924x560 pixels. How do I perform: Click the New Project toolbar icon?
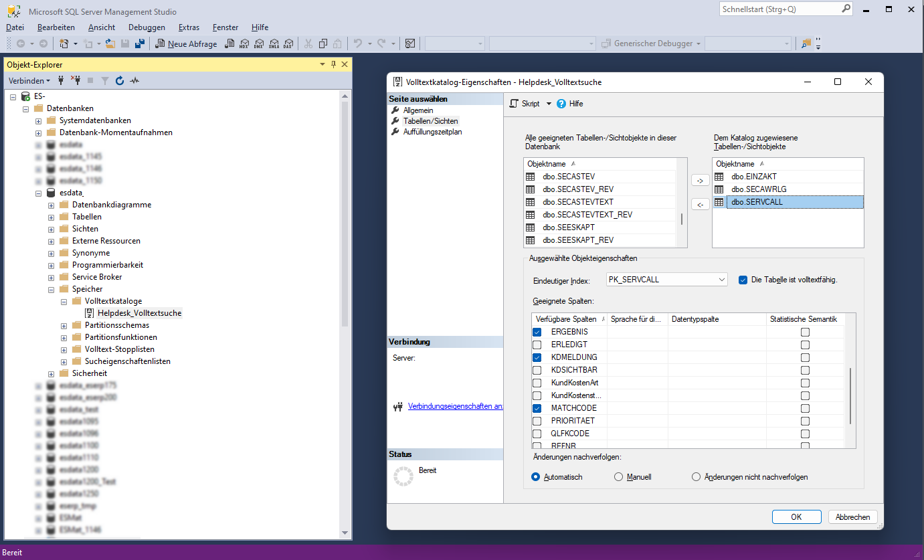pyautogui.click(x=64, y=43)
